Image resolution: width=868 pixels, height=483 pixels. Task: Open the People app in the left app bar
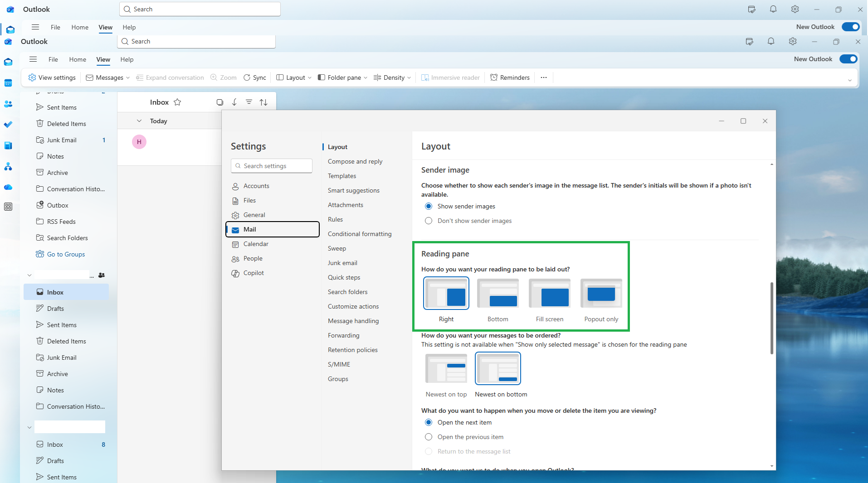point(8,104)
